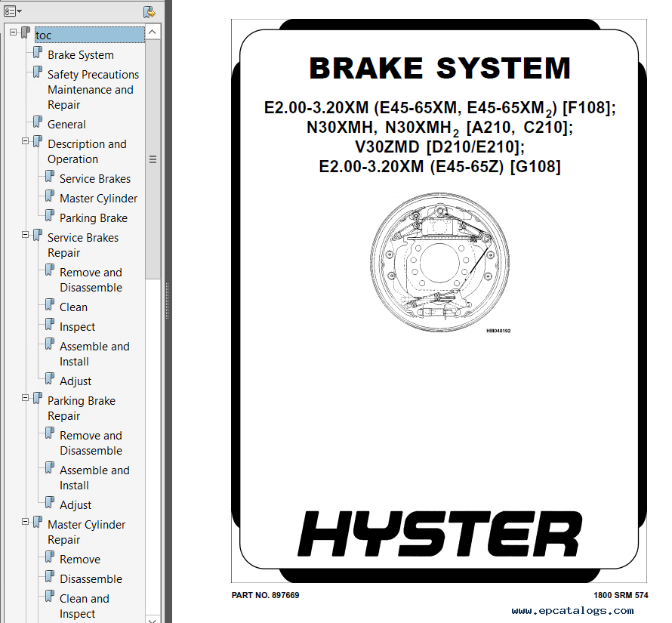The height and width of the screenshot is (623, 672).
Task: Click Adjust bookmark icon under Service Brakes Repair
Action: click(50, 378)
